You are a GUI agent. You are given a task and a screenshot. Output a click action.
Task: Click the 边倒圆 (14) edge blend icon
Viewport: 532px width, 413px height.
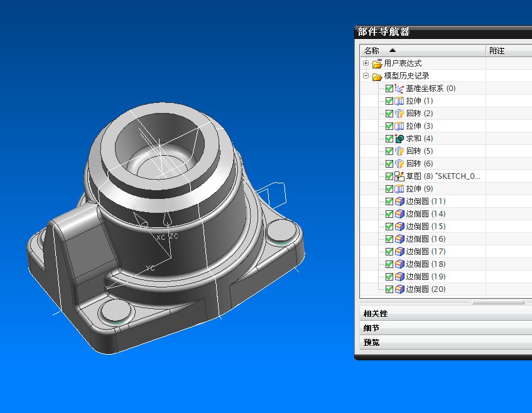point(399,214)
